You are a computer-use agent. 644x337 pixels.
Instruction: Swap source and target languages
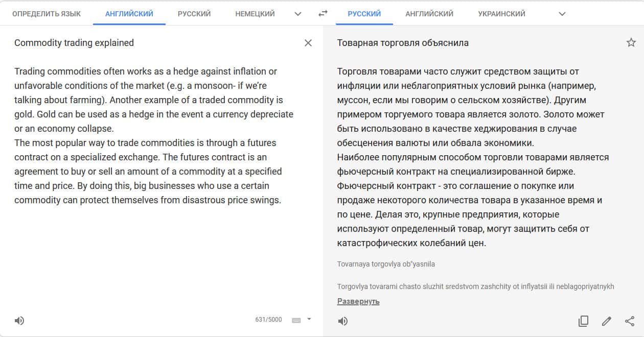323,14
